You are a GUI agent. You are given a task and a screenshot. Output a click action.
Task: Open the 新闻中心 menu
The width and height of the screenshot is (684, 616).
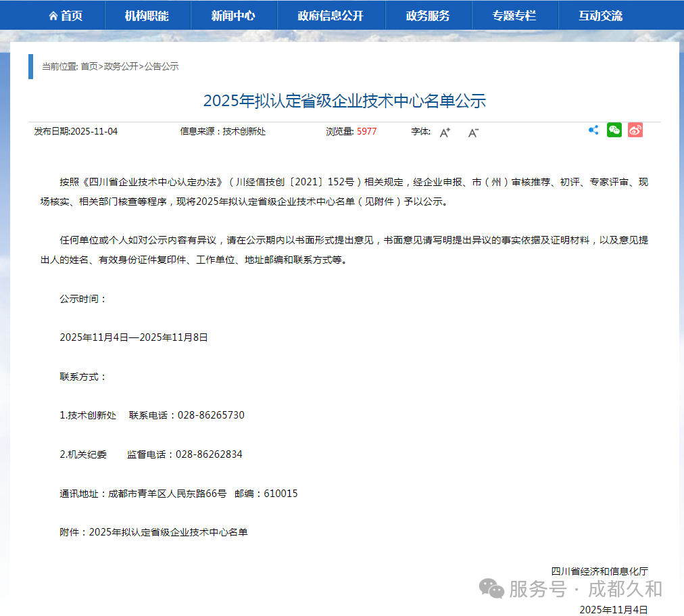click(234, 15)
